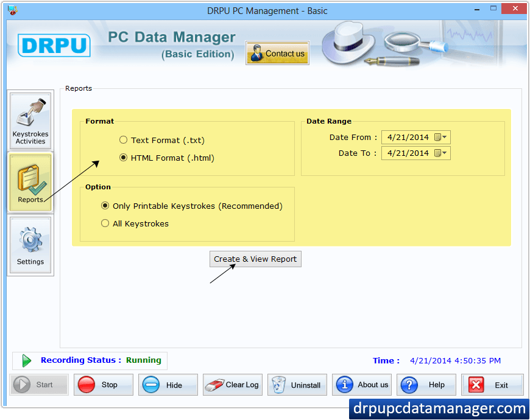Exit the application with red X button
Image resolution: width=530 pixels, height=420 pixels.
492,385
